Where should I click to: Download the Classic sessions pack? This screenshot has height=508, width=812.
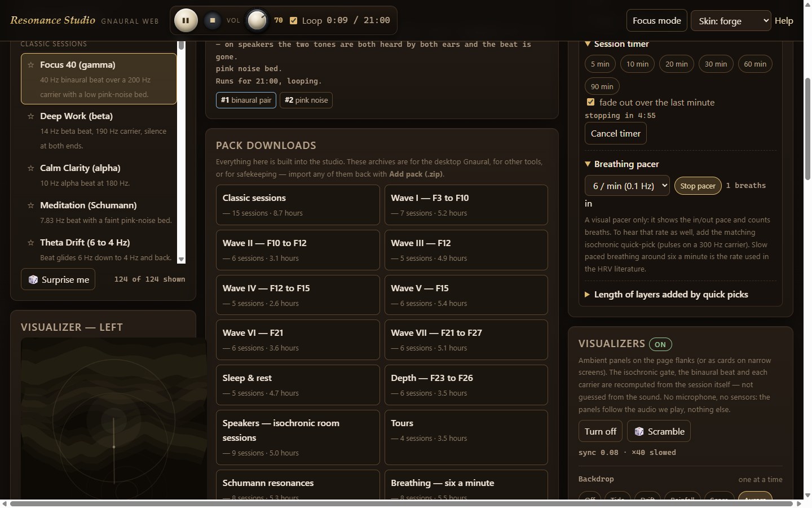(x=298, y=205)
